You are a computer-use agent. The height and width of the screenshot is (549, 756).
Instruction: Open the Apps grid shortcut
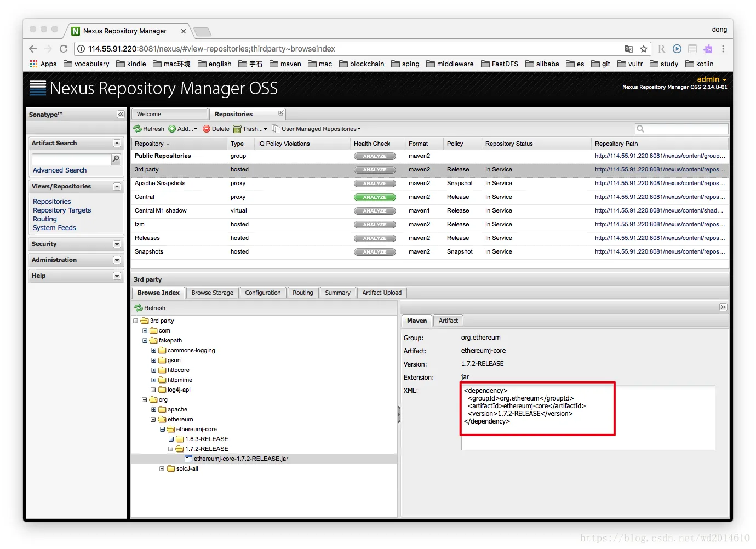click(x=43, y=64)
